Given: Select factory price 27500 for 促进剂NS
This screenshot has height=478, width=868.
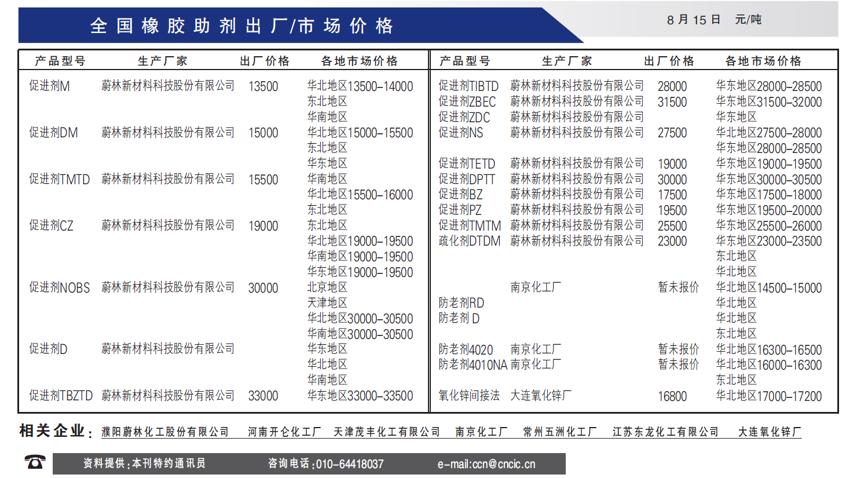Looking at the screenshot, I should click(x=672, y=133).
